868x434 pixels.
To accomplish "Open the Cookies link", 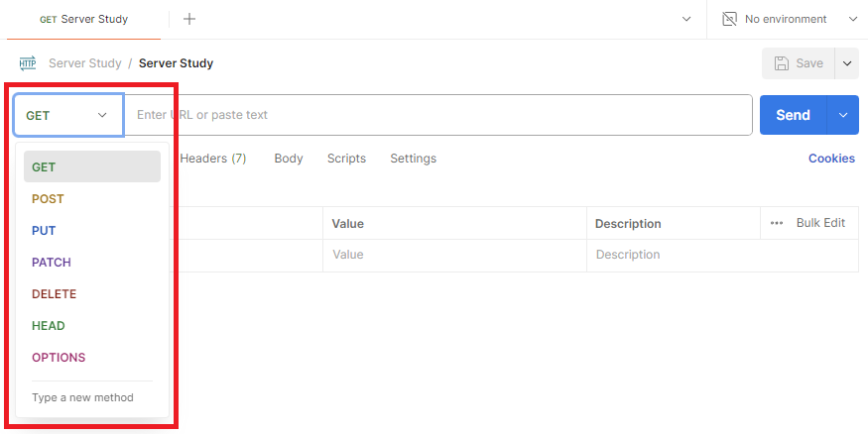I will (x=831, y=159).
